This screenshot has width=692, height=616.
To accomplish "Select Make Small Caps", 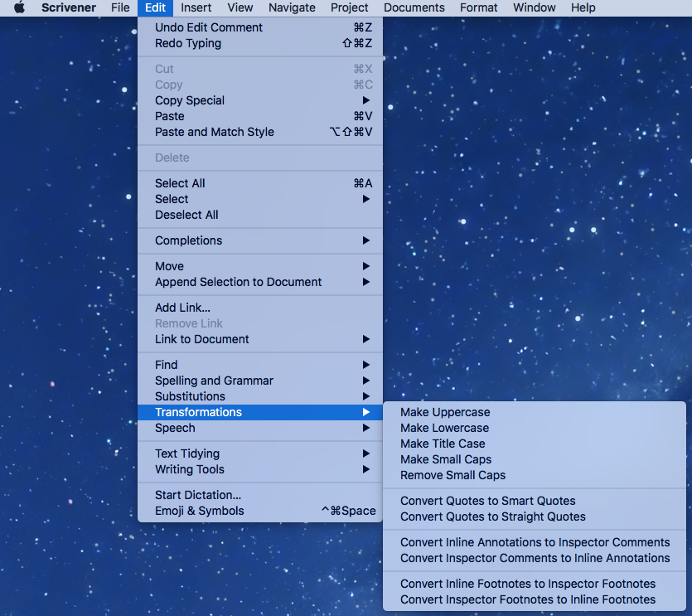I will pos(535,459).
